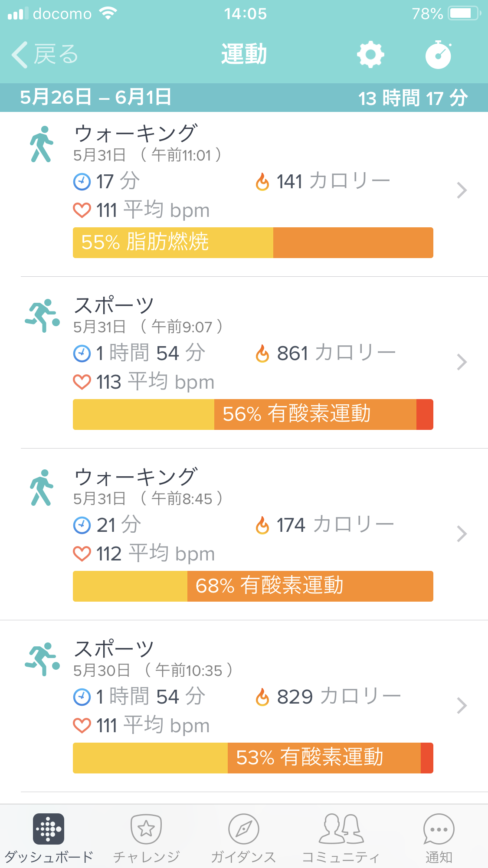This screenshot has height=868, width=488.
Task: Tap the walking icon for 午前11:01 entry
Action: point(42,144)
